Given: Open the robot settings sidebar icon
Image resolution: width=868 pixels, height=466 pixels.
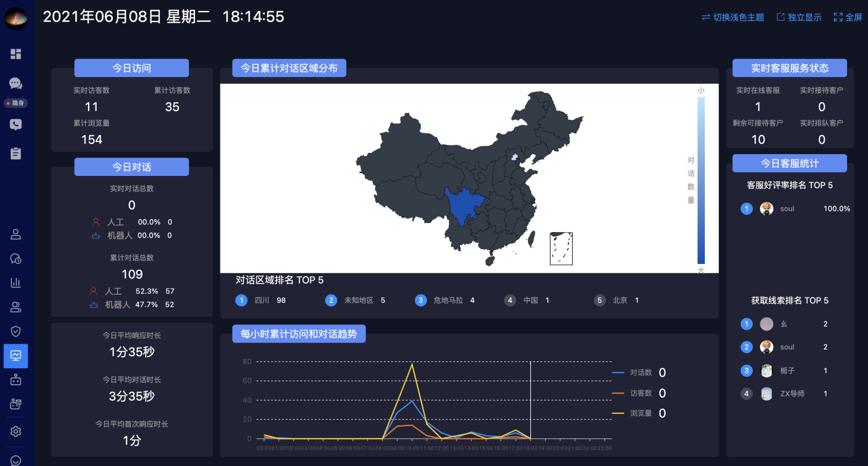Looking at the screenshot, I should click(16, 380).
